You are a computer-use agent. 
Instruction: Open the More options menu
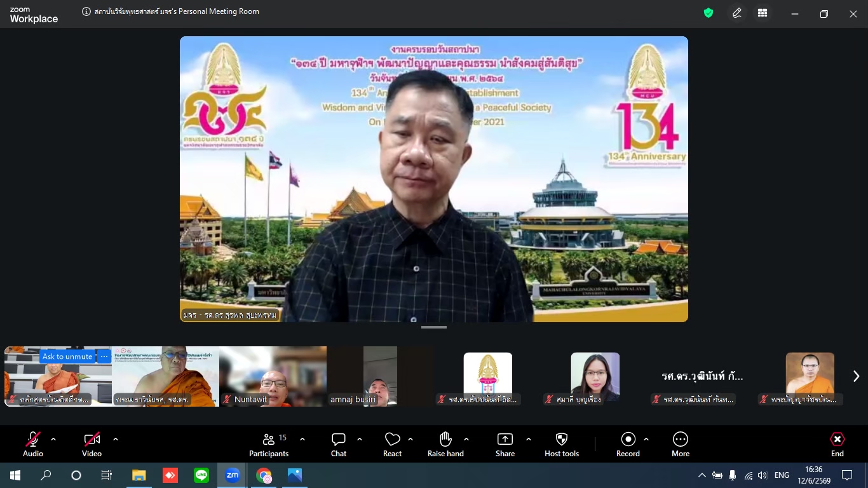pos(681,445)
